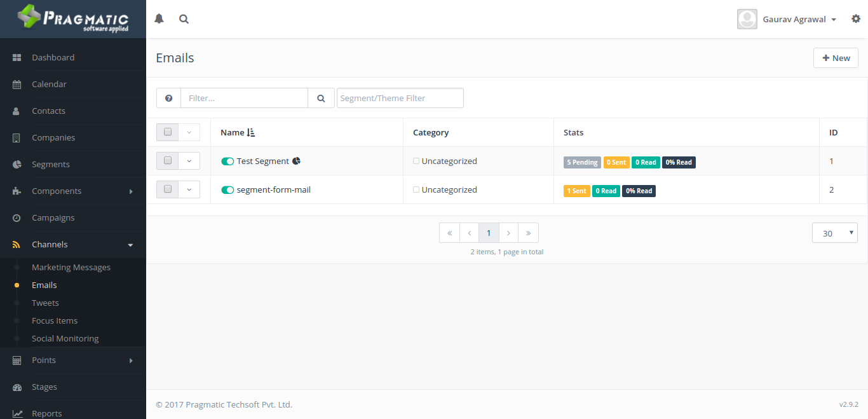Click the 5 Pending stat badge
The image size is (868, 419).
tap(582, 162)
